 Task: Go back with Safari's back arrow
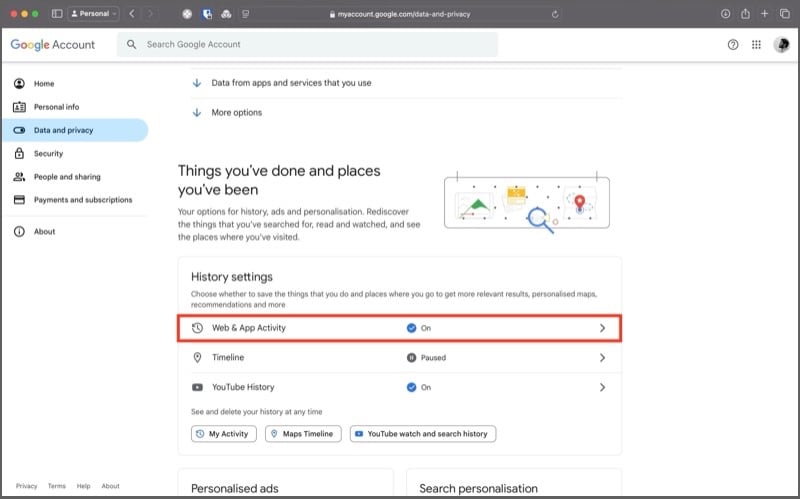(x=132, y=14)
